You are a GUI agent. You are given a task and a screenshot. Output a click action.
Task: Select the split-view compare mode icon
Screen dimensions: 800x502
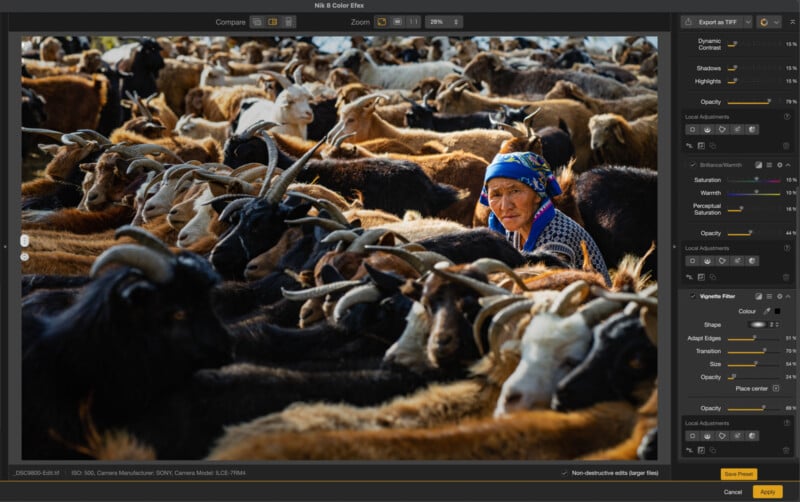click(x=272, y=21)
